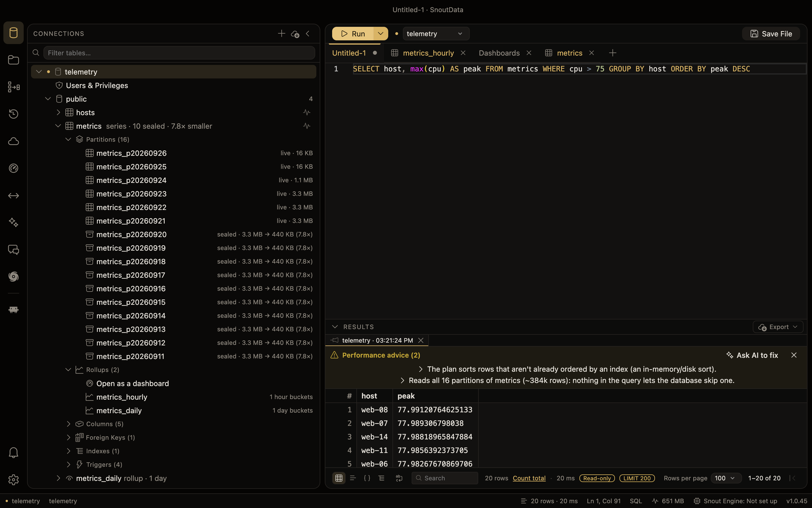Click Save File button
812x508 pixels.
click(x=771, y=34)
